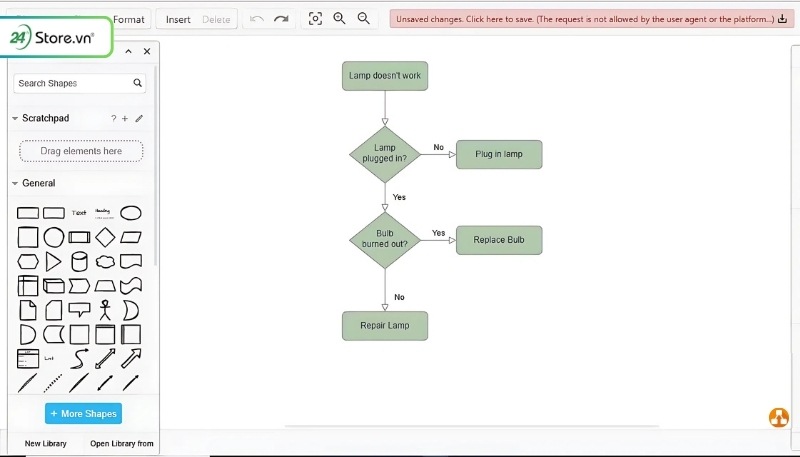Pick the cylinder shape from General library

(x=79, y=262)
